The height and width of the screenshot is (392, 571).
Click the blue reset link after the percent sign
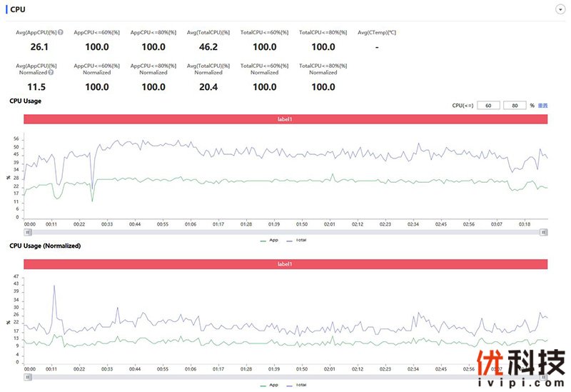542,105
